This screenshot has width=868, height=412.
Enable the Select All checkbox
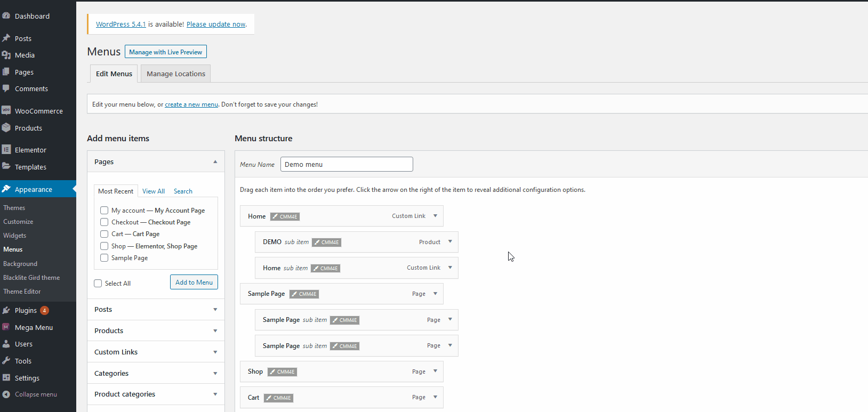click(98, 284)
